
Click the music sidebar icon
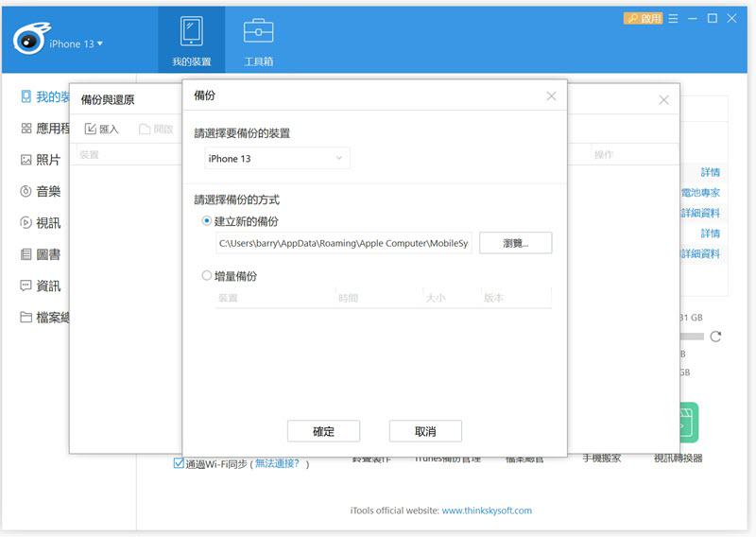26,191
